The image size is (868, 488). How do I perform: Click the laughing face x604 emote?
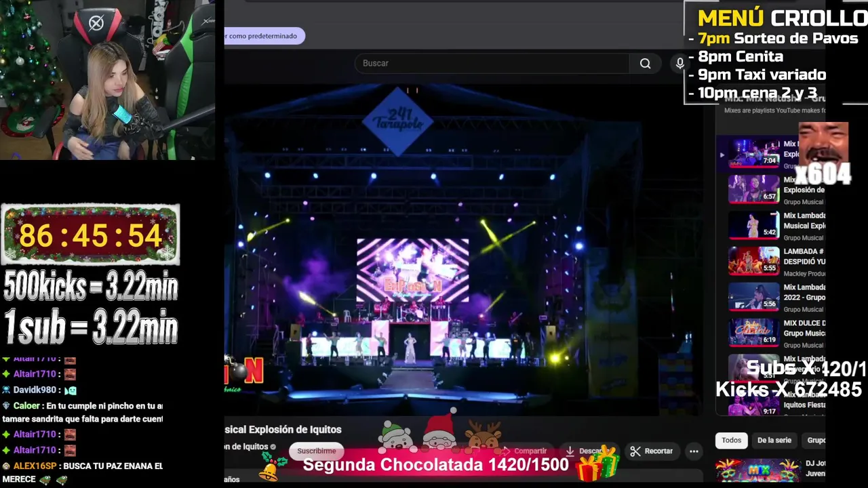[823, 154]
